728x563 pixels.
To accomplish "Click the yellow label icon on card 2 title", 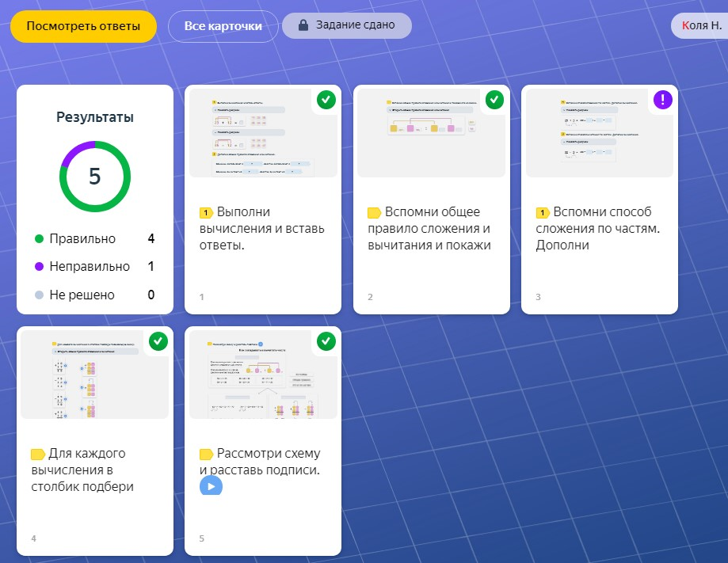I will (x=374, y=212).
